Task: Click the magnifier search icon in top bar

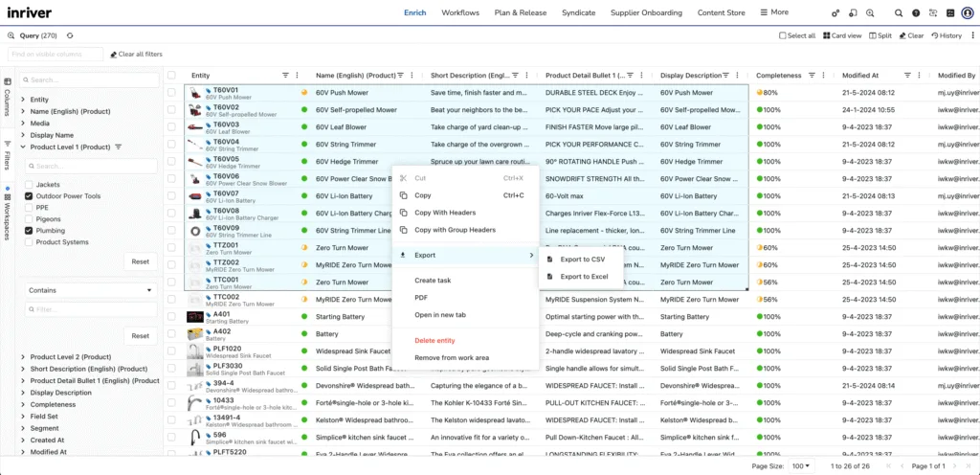Action: (x=898, y=13)
